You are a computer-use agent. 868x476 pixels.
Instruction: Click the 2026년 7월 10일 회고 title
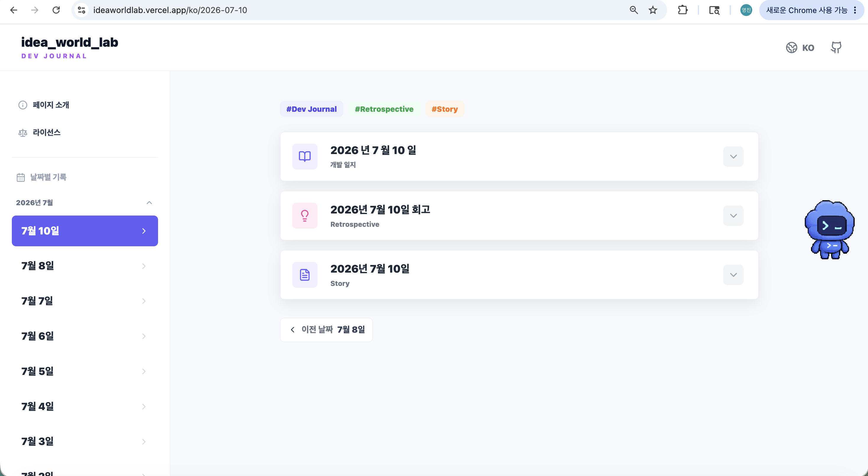coord(380,209)
